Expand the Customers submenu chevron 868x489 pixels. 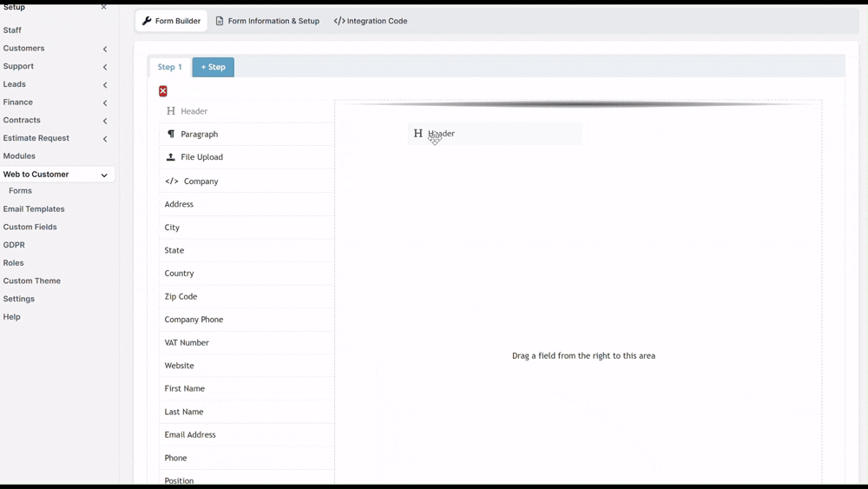point(105,49)
